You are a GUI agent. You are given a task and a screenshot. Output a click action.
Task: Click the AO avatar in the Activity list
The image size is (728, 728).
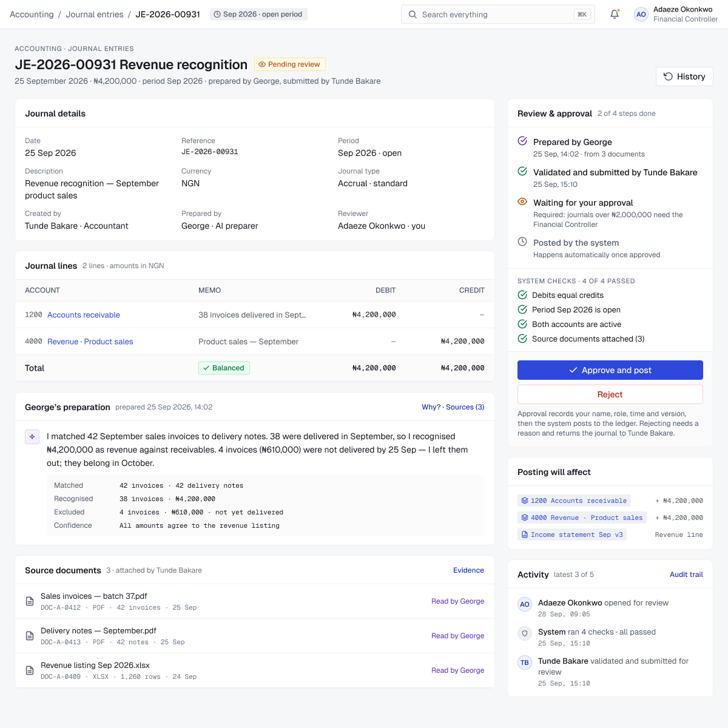click(x=525, y=604)
